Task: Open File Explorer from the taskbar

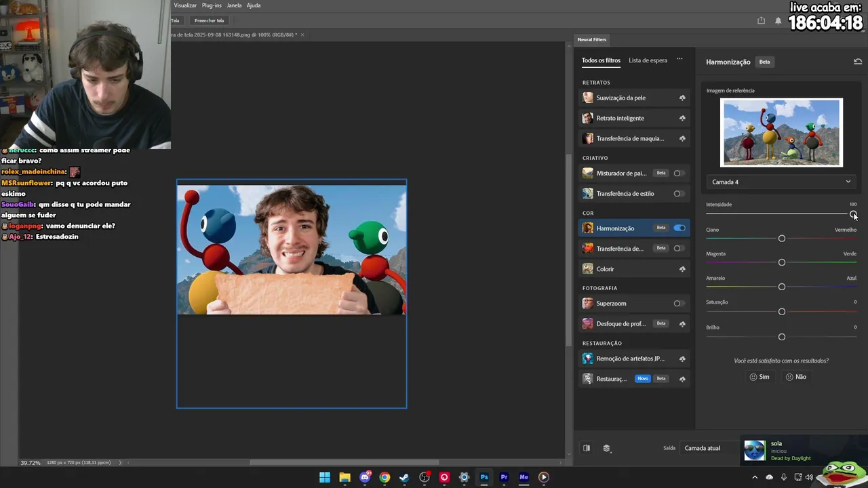Action: point(344,477)
